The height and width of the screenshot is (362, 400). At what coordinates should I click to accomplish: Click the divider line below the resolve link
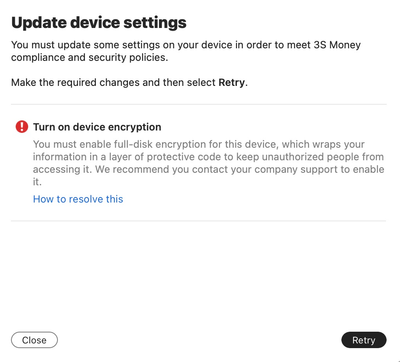coord(199,221)
